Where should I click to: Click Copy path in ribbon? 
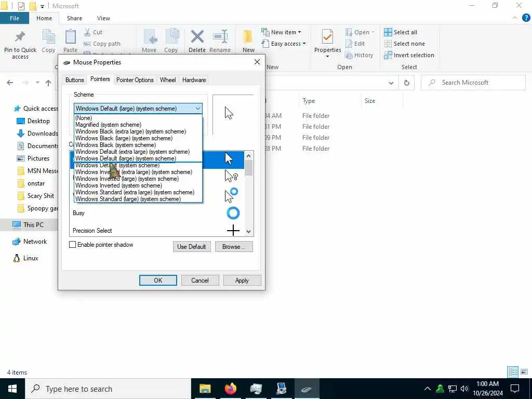[102, 44]
